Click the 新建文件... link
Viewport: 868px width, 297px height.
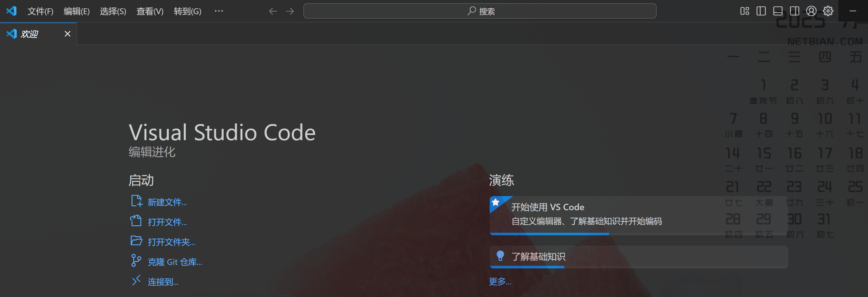pyautogui.click(x=167, y=202)
